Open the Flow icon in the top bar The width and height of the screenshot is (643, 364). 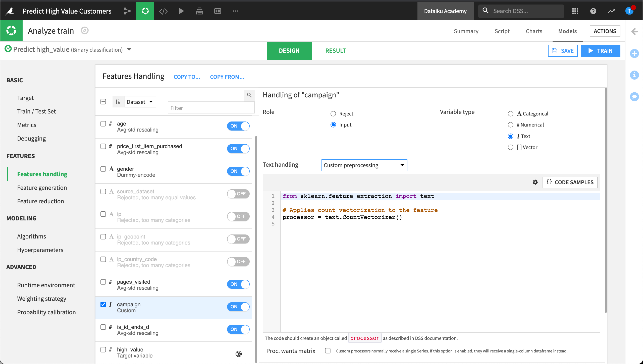(x=127, y=11)
